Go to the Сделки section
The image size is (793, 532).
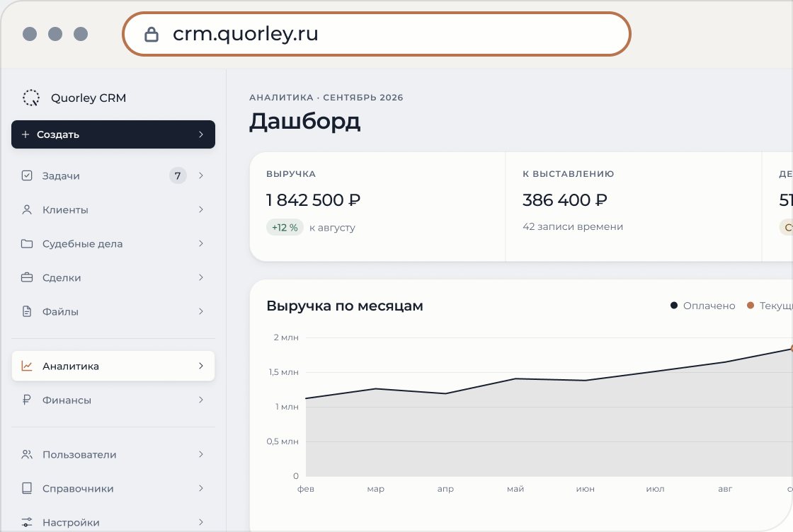[x=113, y=277]
